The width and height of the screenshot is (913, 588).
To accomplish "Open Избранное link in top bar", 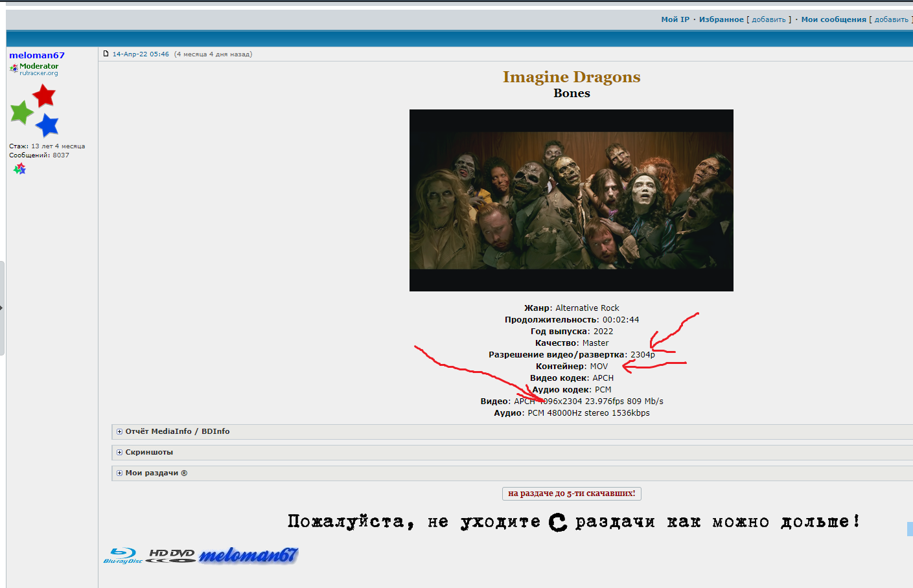I will coord(721,19).
